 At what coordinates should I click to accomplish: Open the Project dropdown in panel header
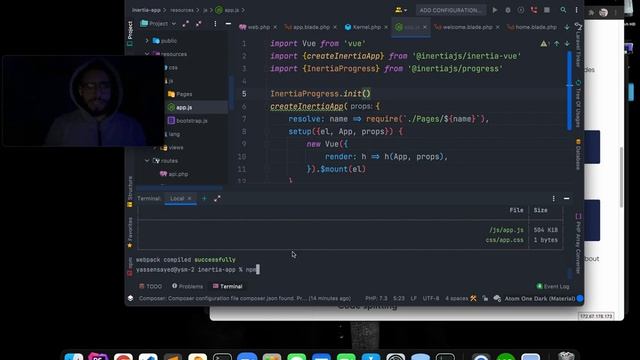158,24
